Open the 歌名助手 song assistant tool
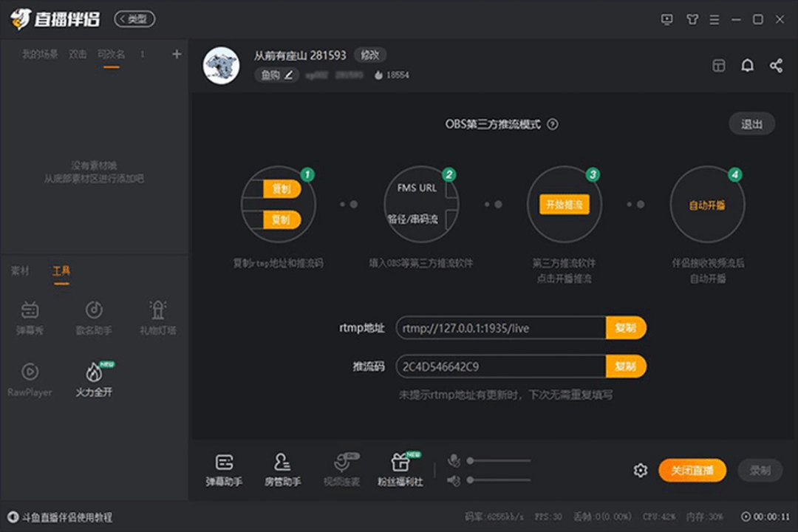 [x=93, y=318]
